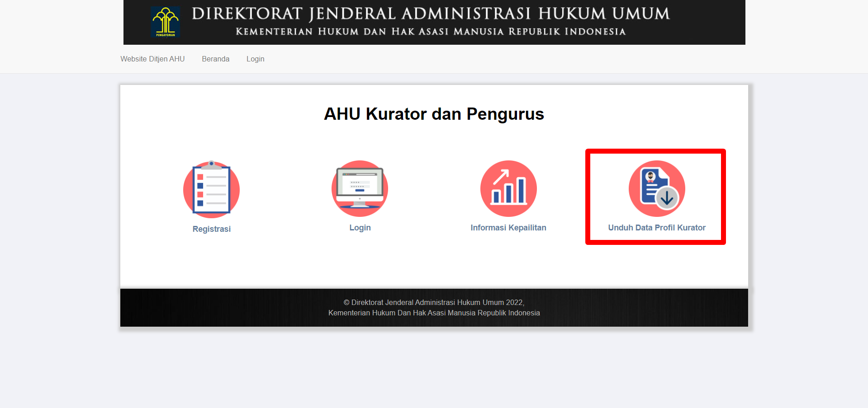This screenshot has height=408, width=868.
Task: Click the AHU Kurator dan Pengurus heading
Action: pyautogui.click(x=434, y=114)
